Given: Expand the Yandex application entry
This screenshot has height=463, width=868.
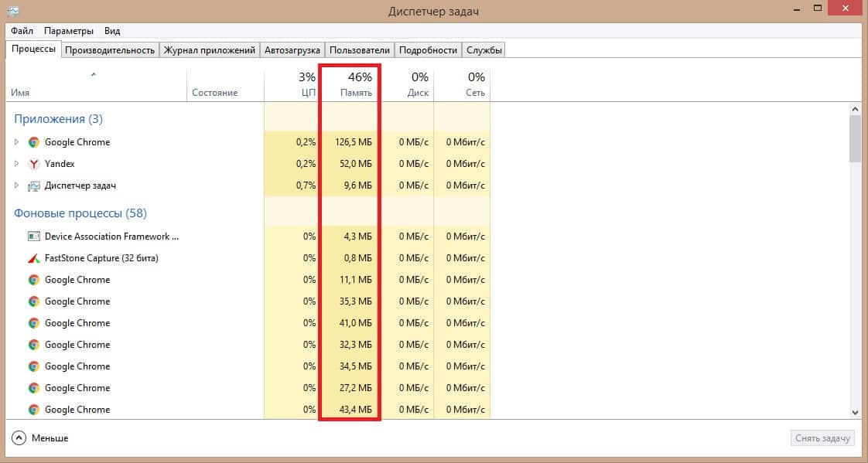Looking at the screenshot, I should pos(17,164).
